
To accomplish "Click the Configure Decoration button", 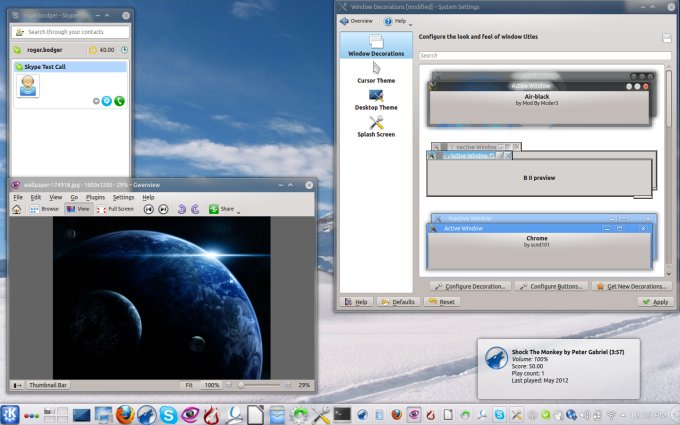I will point(471,286).
